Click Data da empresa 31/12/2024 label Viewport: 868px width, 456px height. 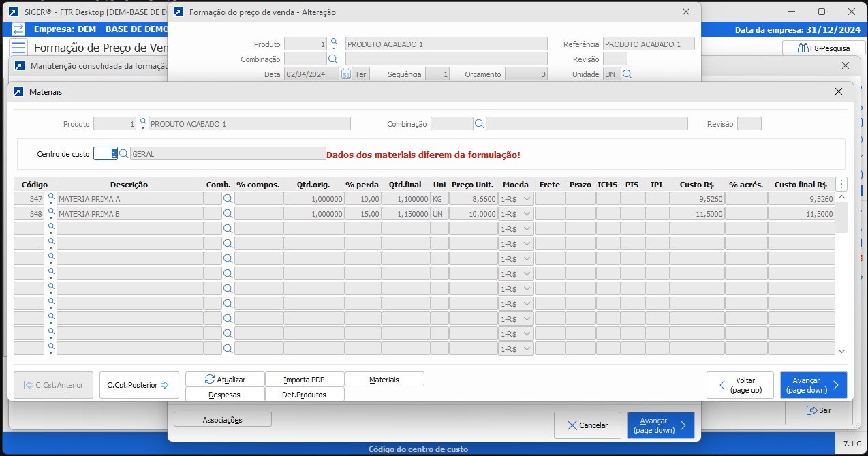point(799,29)
